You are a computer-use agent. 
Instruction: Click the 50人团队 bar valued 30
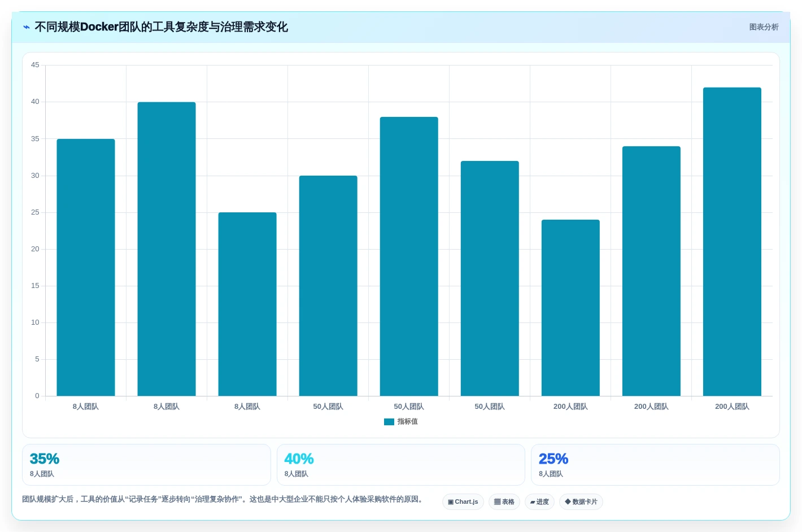tap(328, 286)
